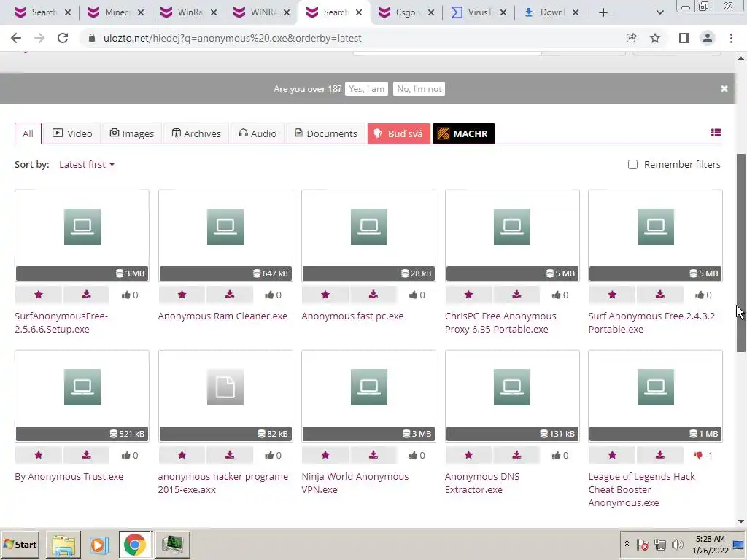Show hidden system tray icons
747x560 pixels.
pyautogui.click(x=627, y=544)
